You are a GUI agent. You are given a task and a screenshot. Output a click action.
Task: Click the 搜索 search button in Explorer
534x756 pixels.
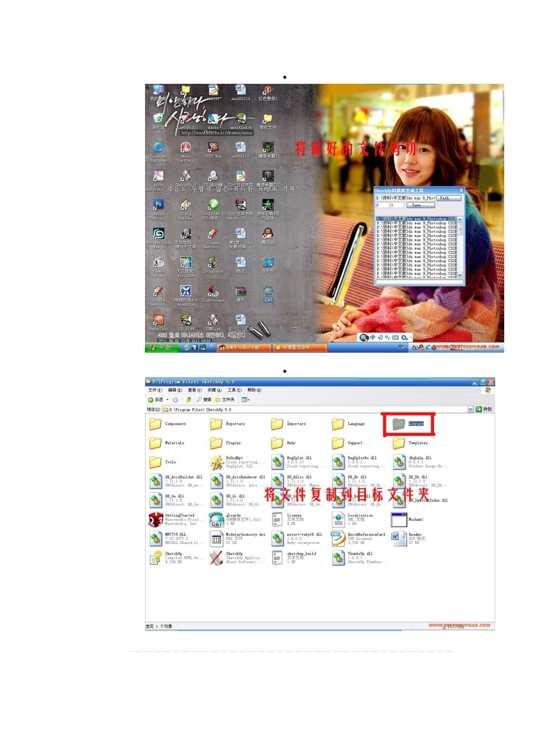tap(204, 400)
